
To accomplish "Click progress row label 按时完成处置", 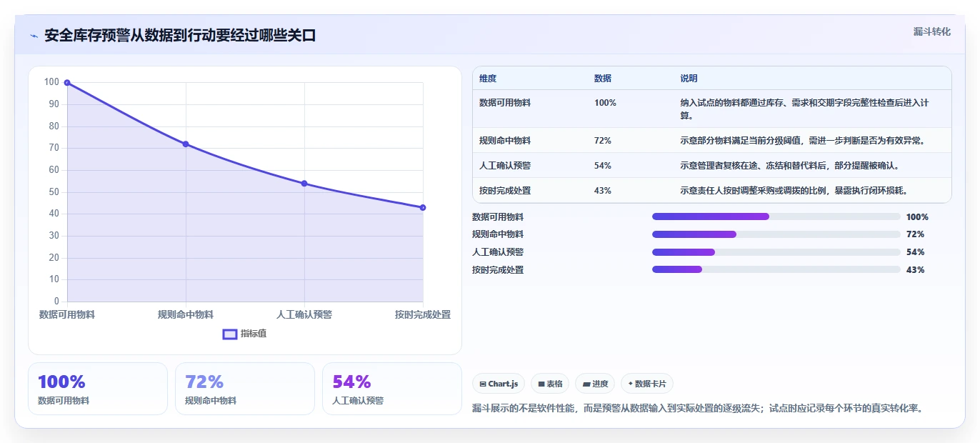I will click(498, 270).
